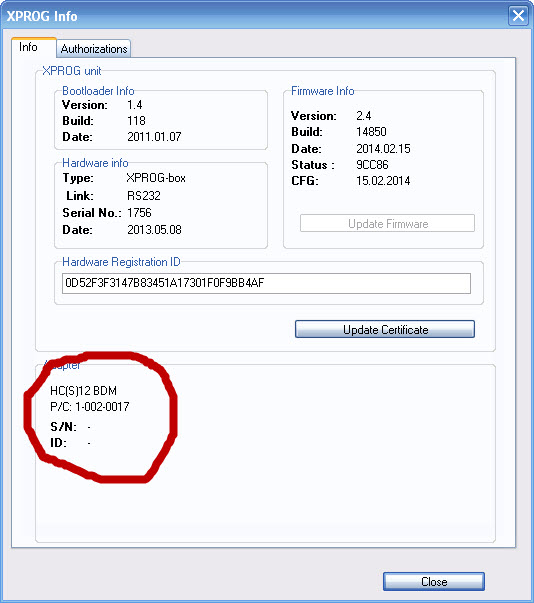Close the XPROG Info dialog via Close button
534x603 pixels.
pyautogui.click(x=434, y=581)
